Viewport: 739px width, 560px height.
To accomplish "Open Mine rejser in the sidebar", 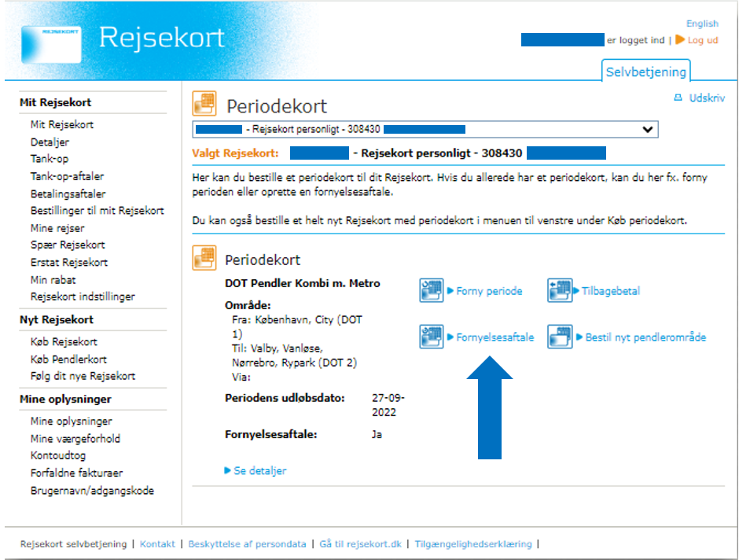I will pyautogui.click(x=57, y=228).
